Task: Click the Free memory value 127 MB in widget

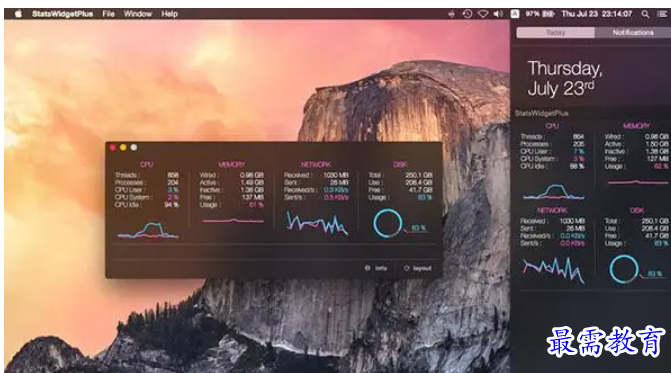Action: [657, 159]
